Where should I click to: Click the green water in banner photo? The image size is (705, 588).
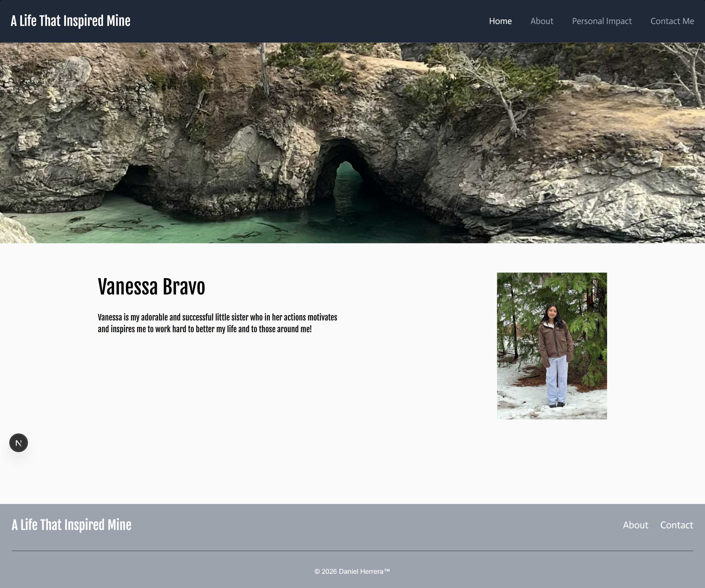[x=134, y=225]
